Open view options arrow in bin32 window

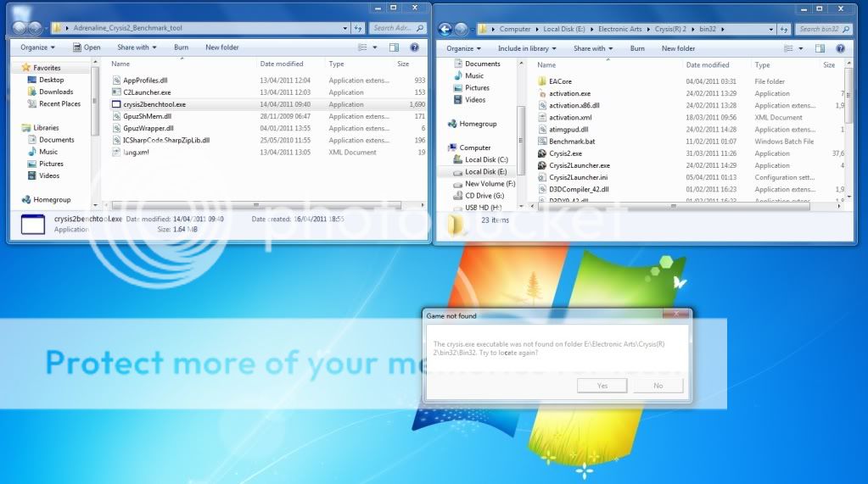(x=800, y=48)
